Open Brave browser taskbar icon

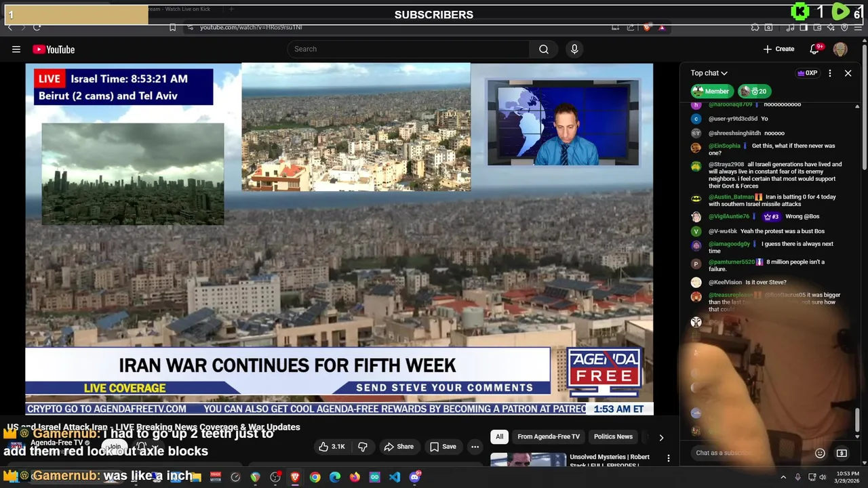click(295, 477)
